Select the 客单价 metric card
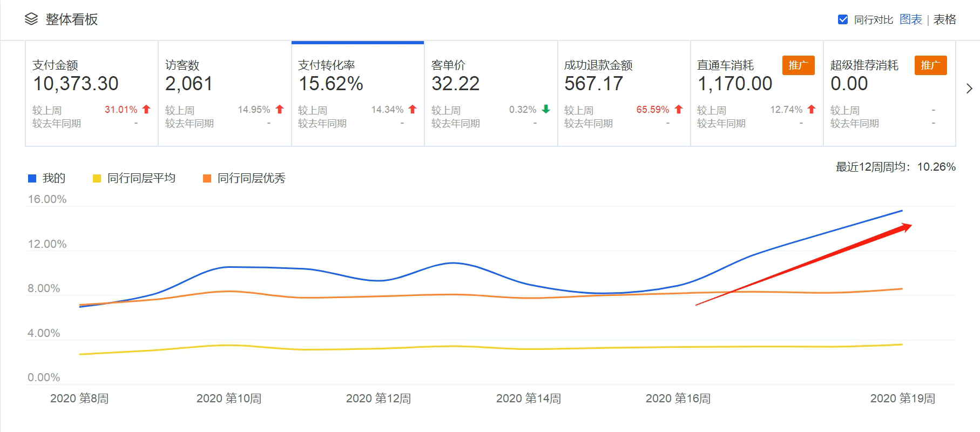Viewport: 980px width, 432px height. point(491,93)
